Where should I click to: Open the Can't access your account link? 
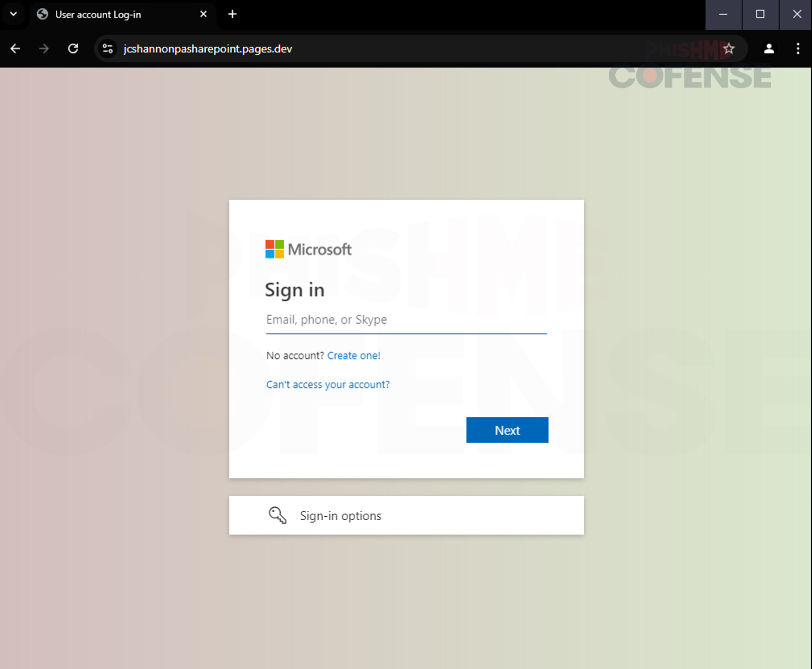(328, 384)
